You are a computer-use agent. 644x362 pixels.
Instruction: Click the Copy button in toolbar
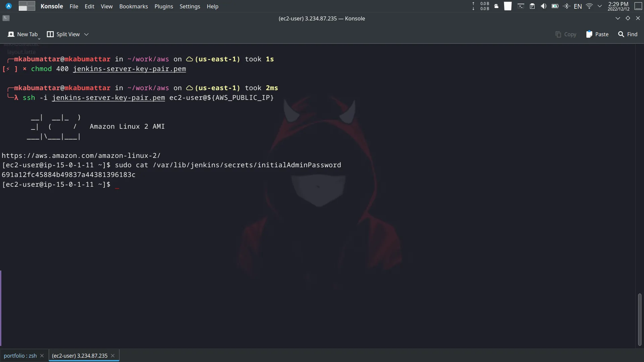point(566,34)
